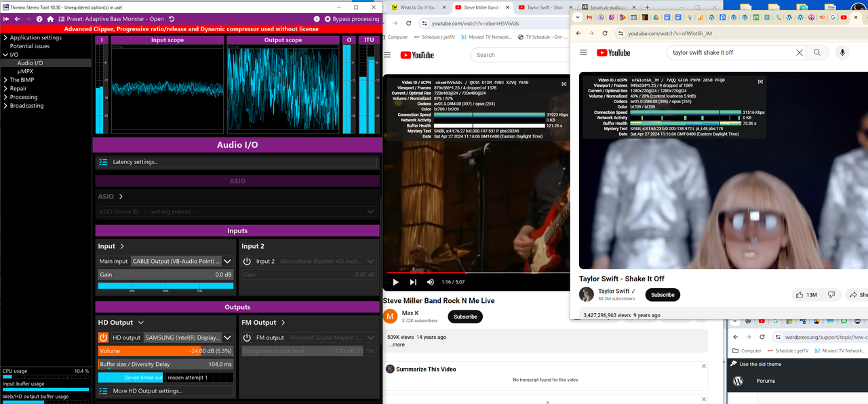Enable FM output power button
The image size is (868, 404).
247,338
